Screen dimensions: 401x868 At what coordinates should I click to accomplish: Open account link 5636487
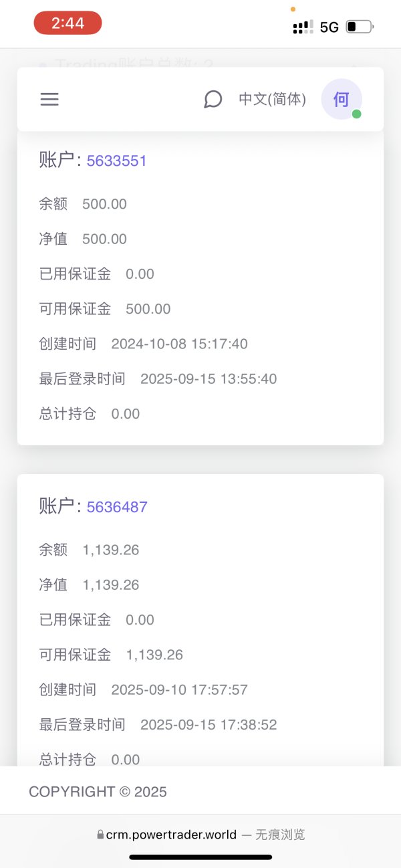pos(117,507)
